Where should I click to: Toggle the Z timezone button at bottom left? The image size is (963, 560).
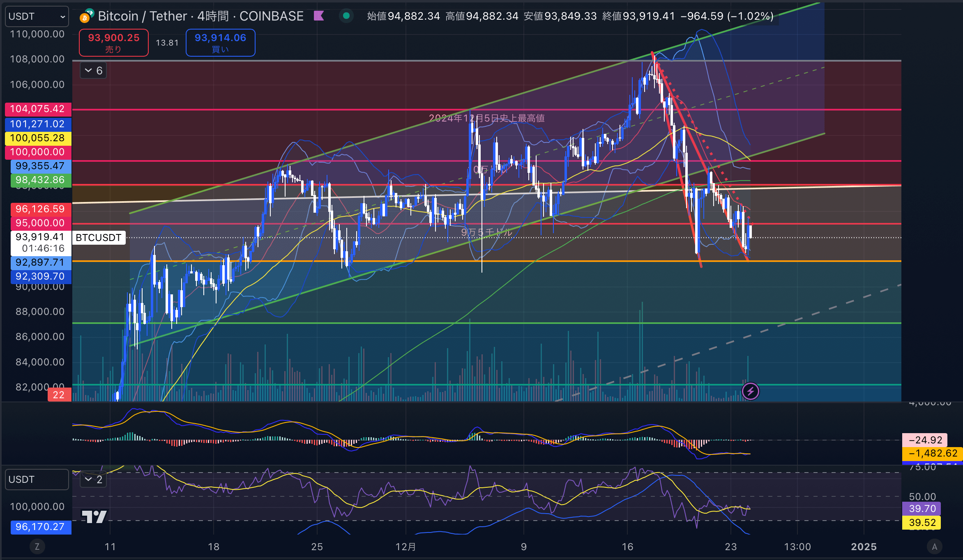37,546
